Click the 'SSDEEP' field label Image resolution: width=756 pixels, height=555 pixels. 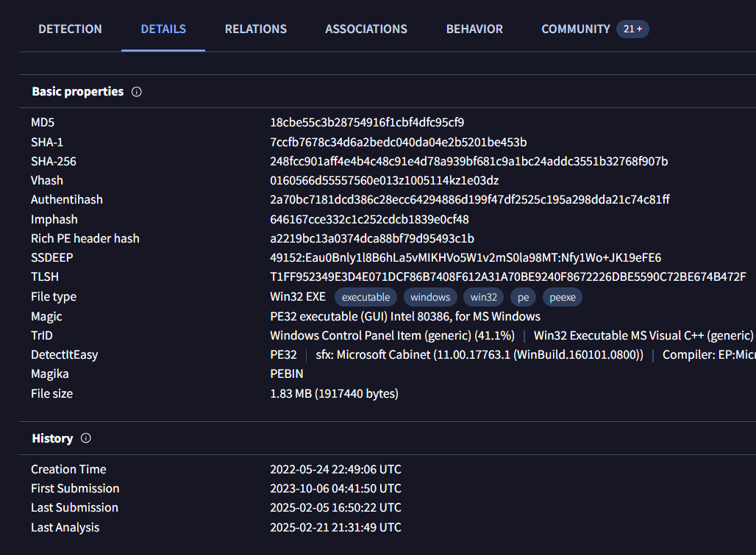click(51, 258)
